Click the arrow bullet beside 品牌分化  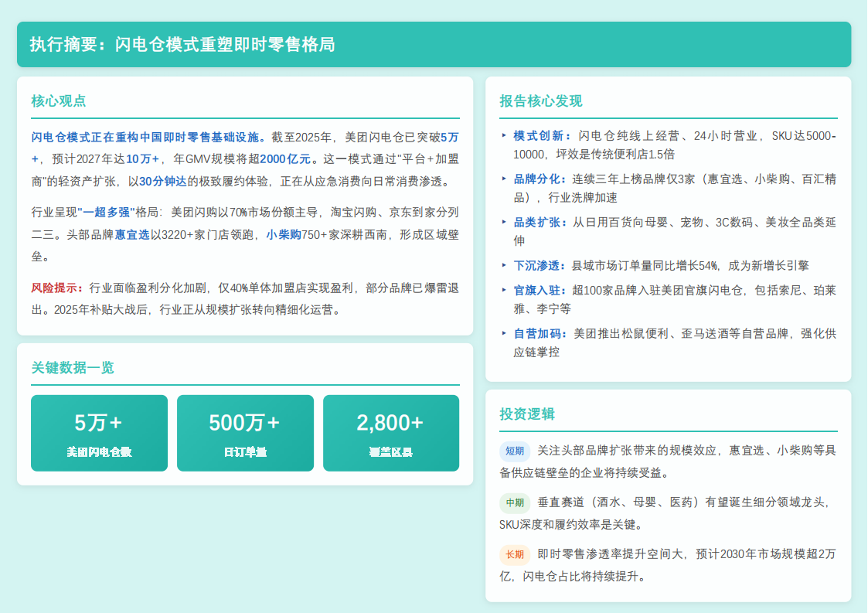[505, 179]
